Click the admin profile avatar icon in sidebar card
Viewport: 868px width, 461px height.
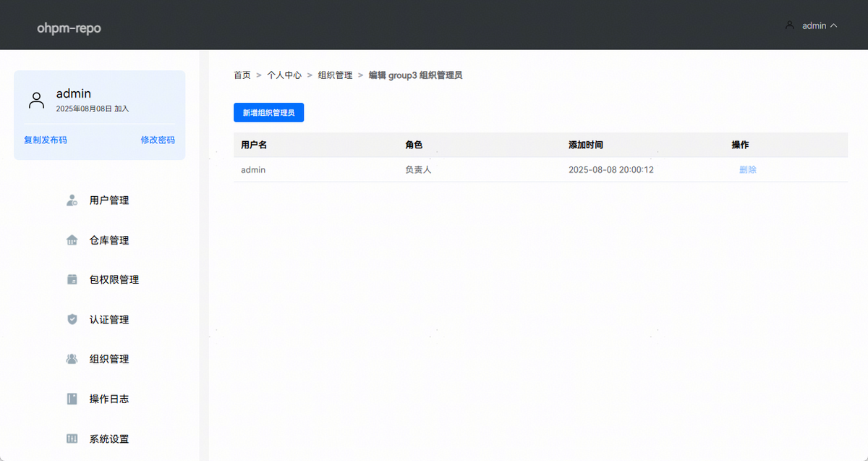[x=36, y=100]
